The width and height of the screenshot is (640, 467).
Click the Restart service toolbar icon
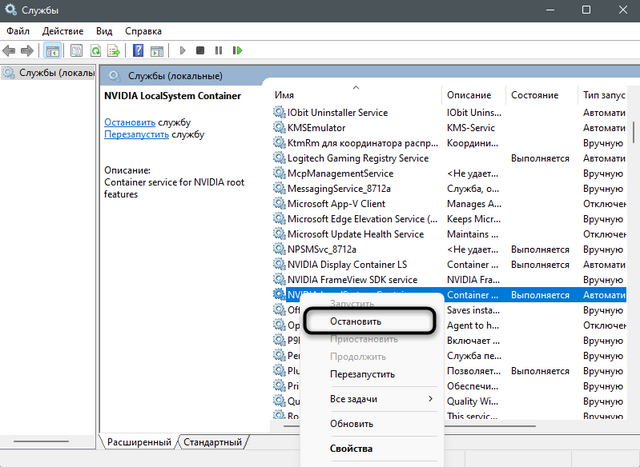(x=238, y=51)
